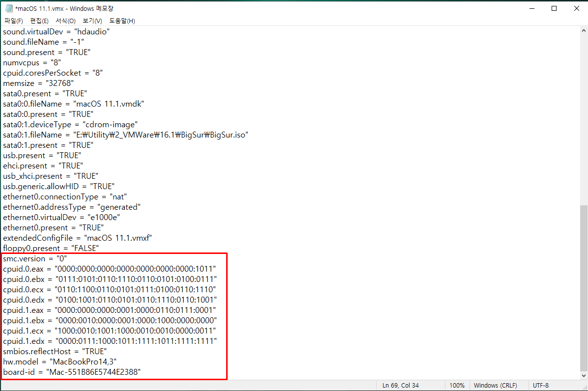Image resolution: width=588 pixels, height=391 pixels.
Task: Click the vertical scrollbar thumb
Action: pyautogui.click(x=584, y=287)
